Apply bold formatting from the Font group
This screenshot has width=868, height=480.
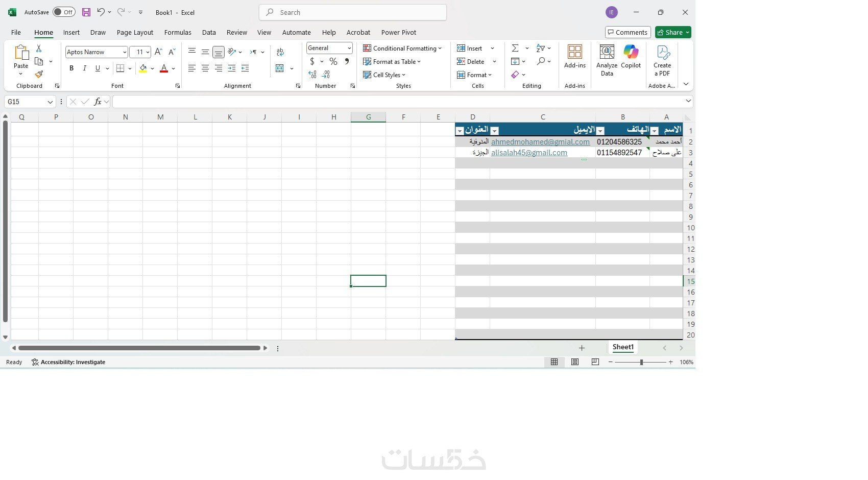coord(71,68)
